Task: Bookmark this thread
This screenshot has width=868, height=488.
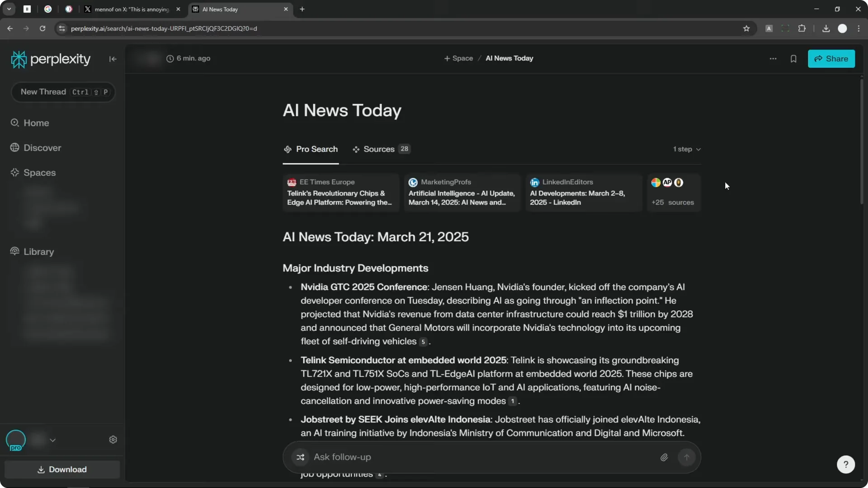Action: click(x=793, y=59)
